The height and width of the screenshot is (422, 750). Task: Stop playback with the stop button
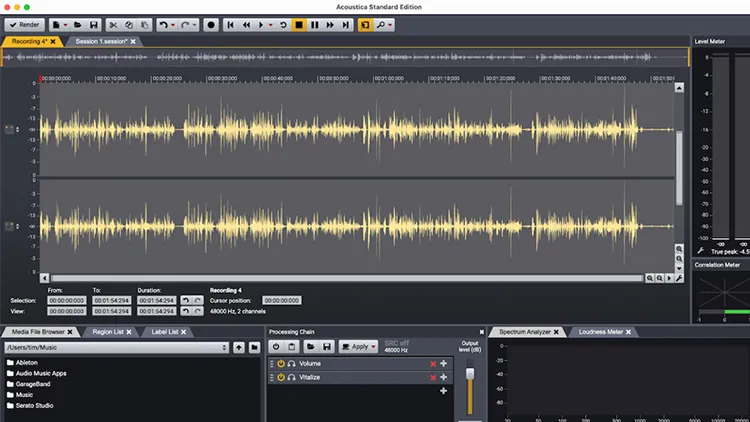[x=299, y=24]
